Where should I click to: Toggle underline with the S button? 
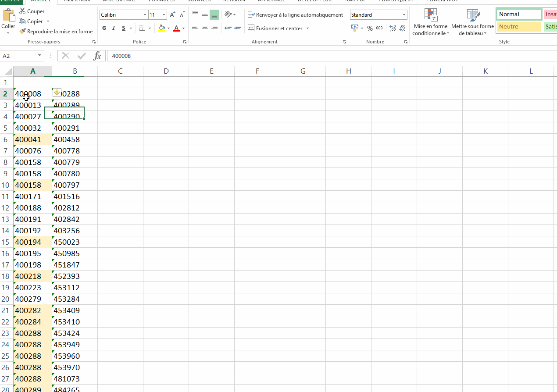tap(124, 28)
